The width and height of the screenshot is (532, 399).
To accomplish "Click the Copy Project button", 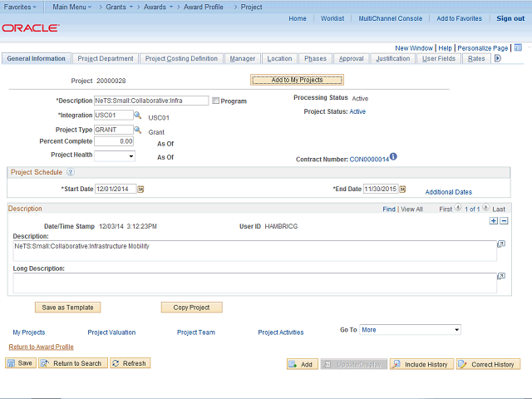I will pyautogui.click(x=192, y=307).
